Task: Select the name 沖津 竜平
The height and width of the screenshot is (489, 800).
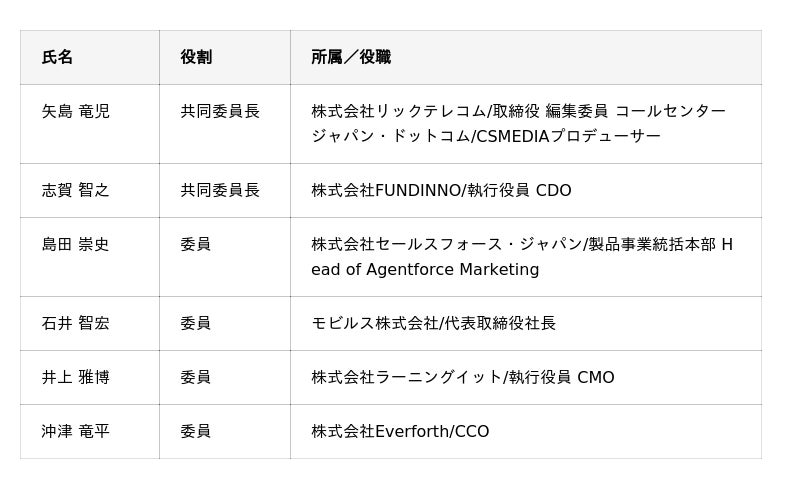Action: click(x=76, y=431)
